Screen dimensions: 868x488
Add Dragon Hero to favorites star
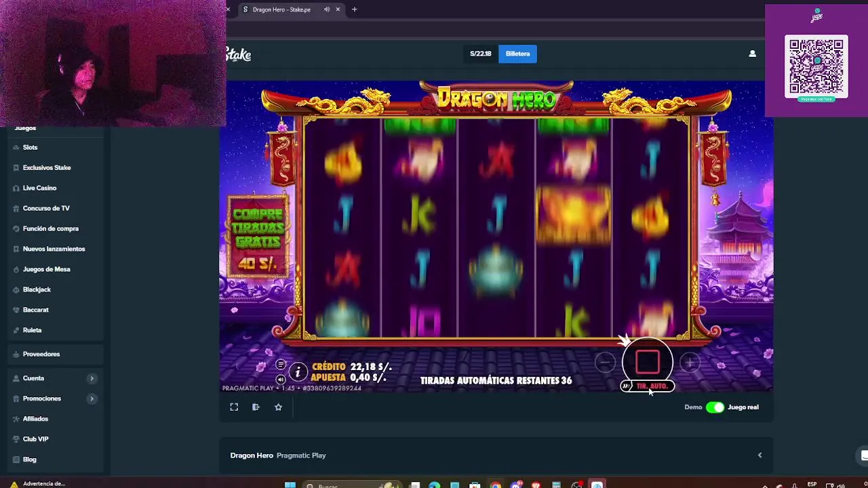tap(278, 407)
